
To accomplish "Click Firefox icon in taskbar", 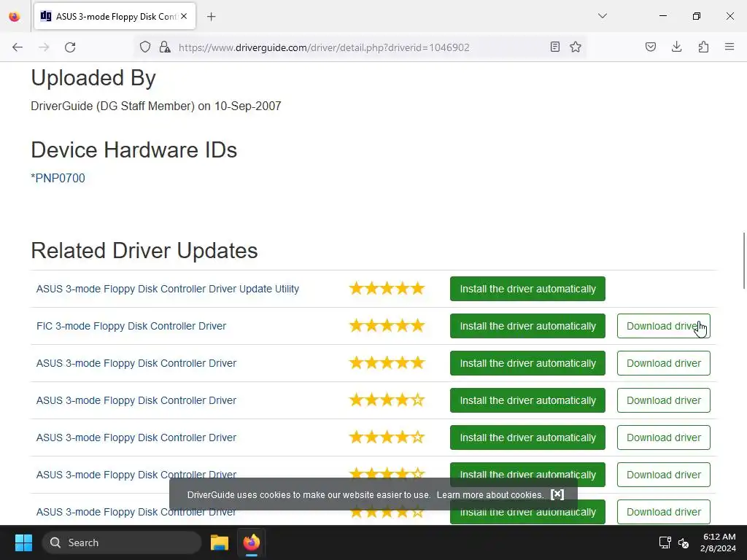I will pos(252,542).
